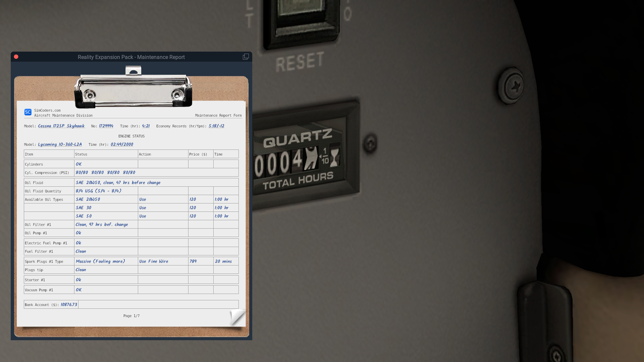Use SAE 20W50 oil

tap(143, 200)
